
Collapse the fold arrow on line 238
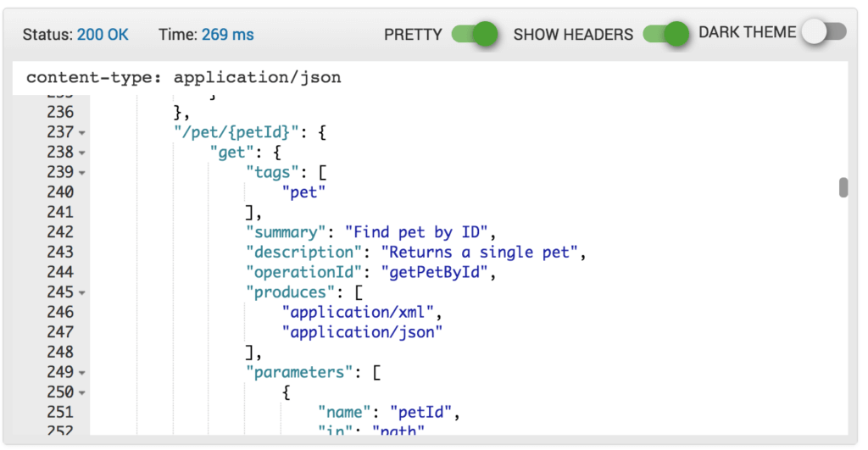point(82,153)
